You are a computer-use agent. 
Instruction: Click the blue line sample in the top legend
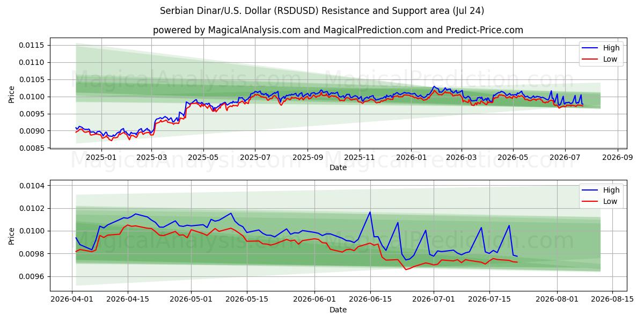coord(590,48)
